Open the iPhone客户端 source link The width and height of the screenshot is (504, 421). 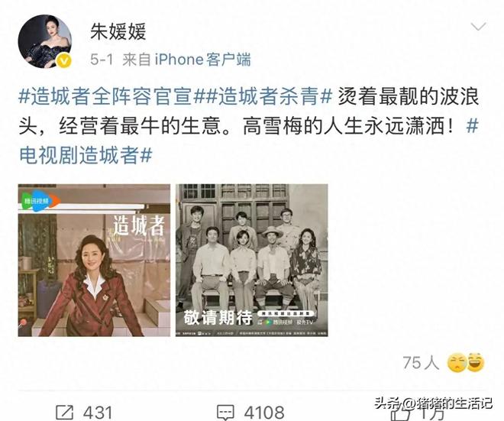click(x=203, y=60)
